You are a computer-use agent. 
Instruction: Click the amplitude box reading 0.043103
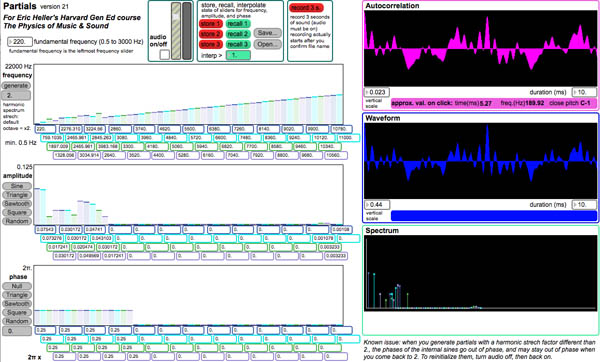[101, 238]
